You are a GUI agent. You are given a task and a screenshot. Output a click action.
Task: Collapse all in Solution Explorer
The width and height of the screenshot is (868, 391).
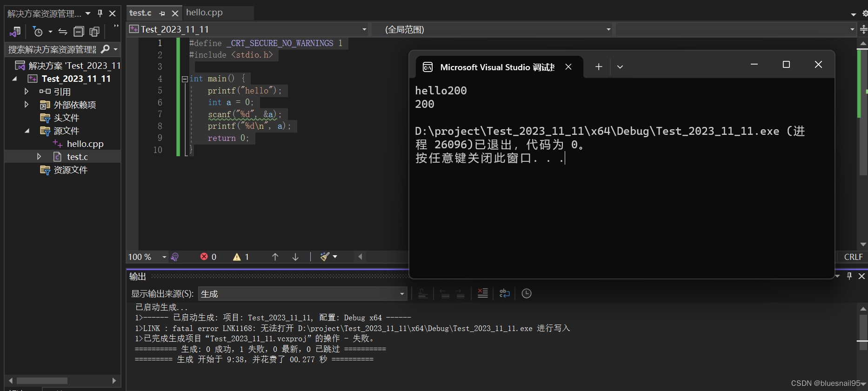tap(79, 32)
